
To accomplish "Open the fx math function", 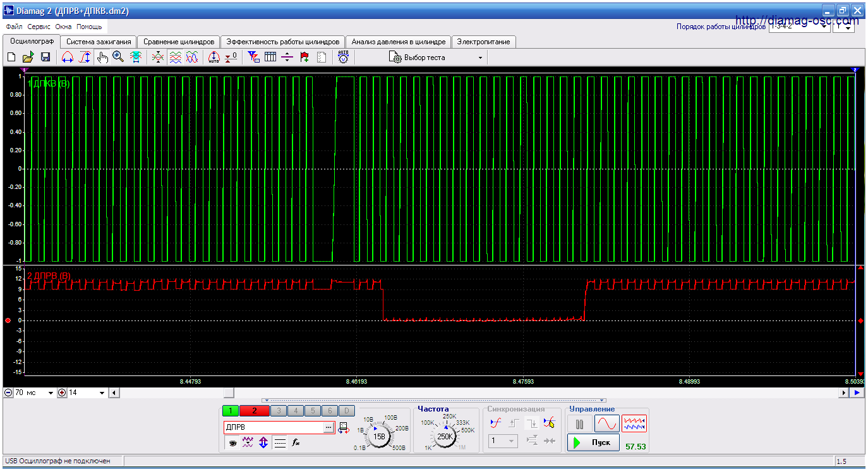I will (x=296, y=443).
